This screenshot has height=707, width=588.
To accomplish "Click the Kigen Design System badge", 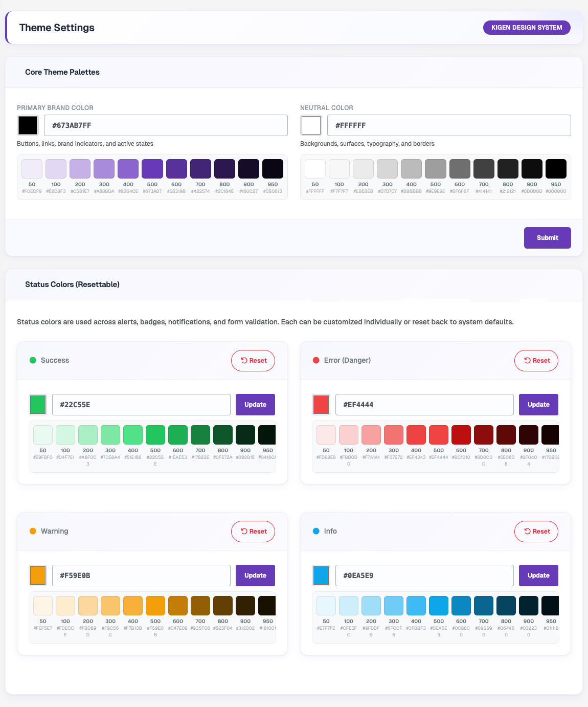I will (527, 28).
